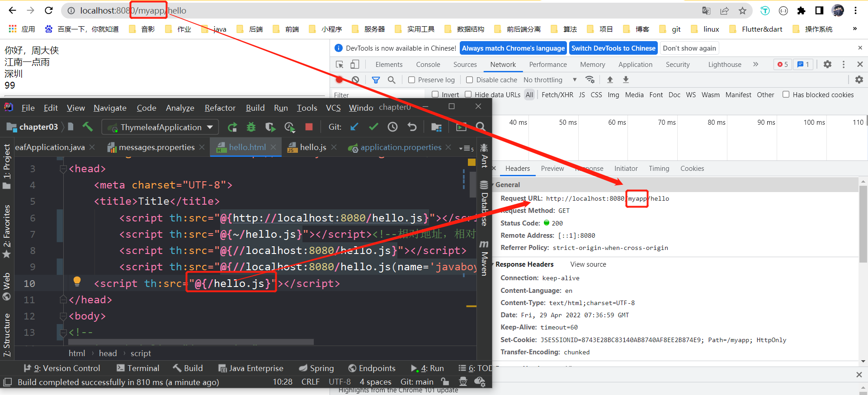Click the network Filter input field
The height and width of the screenshot is (395, 868).
point(378,95)
